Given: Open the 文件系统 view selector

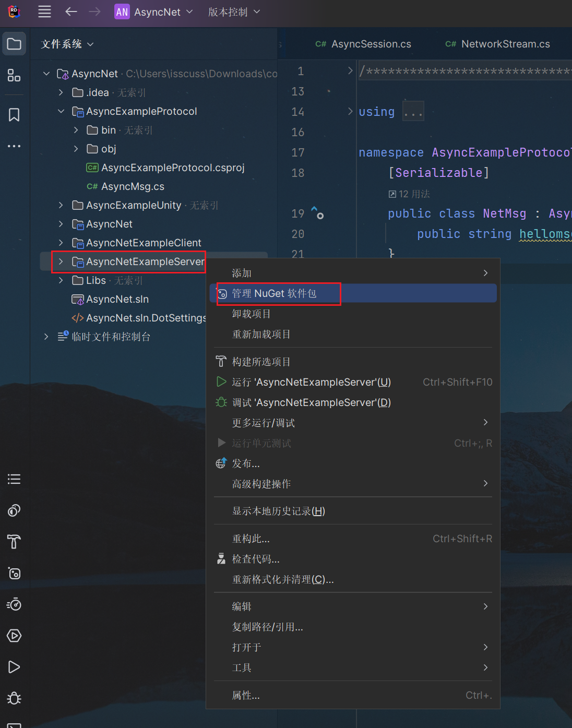Looking at the screenshot, I should pyautogui.click(x=67, y=44).
